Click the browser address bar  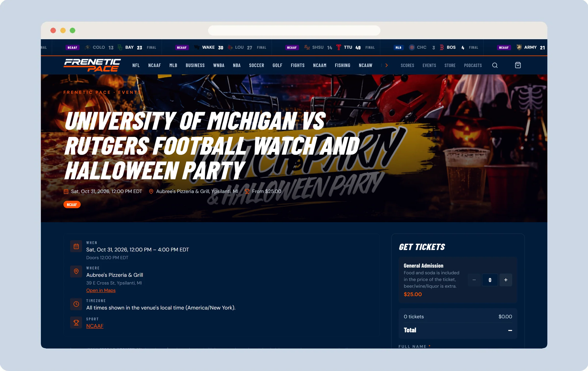pyautogui.click(x=294, y=30)
